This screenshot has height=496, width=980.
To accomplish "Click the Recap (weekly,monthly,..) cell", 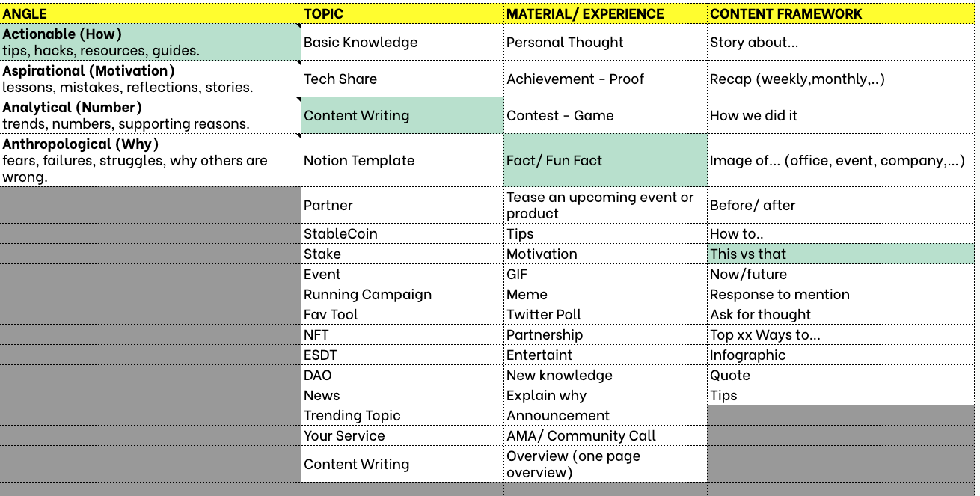I will point(840,79).
